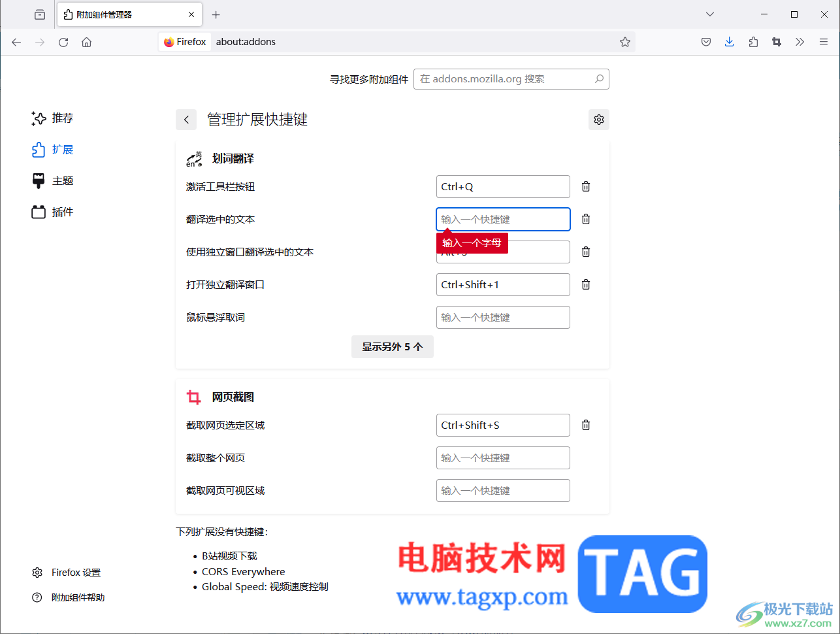Click the 使用独立窗口翻译选中的文本 label
This screenshot has height=634, width=840.
point(250,252)
